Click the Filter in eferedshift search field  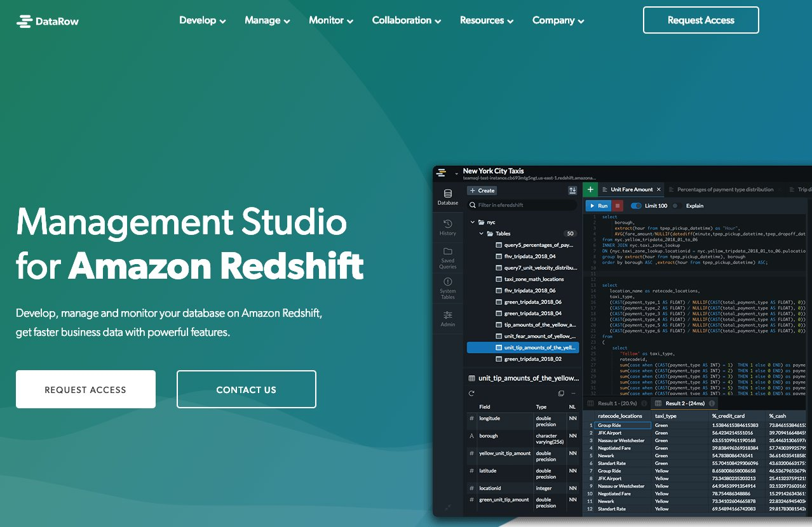click(522, 205)
